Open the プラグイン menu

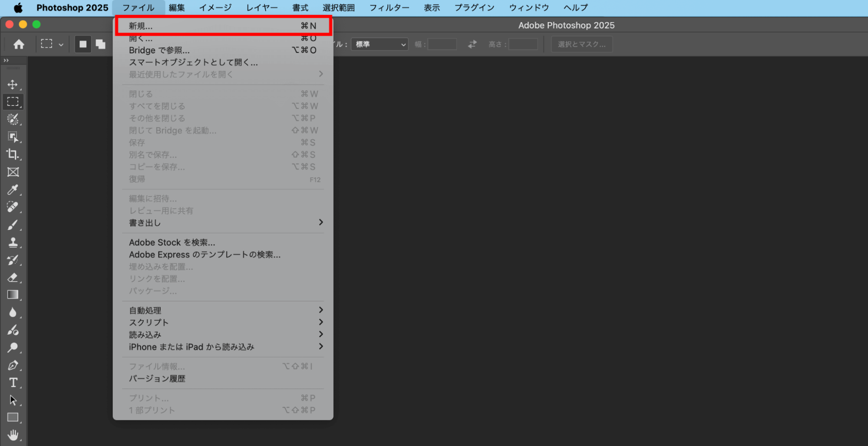coord(474,8)
